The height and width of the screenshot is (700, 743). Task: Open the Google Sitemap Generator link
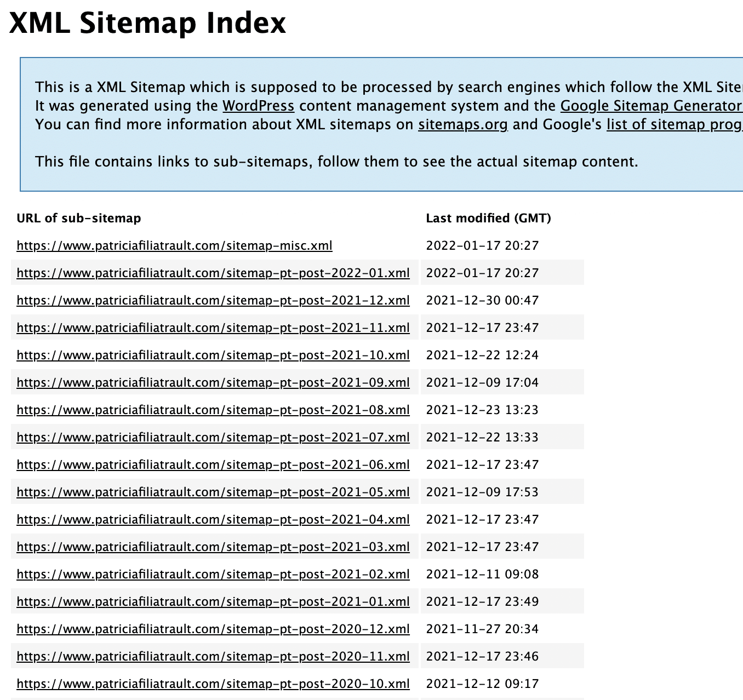(x=651, y=106)
